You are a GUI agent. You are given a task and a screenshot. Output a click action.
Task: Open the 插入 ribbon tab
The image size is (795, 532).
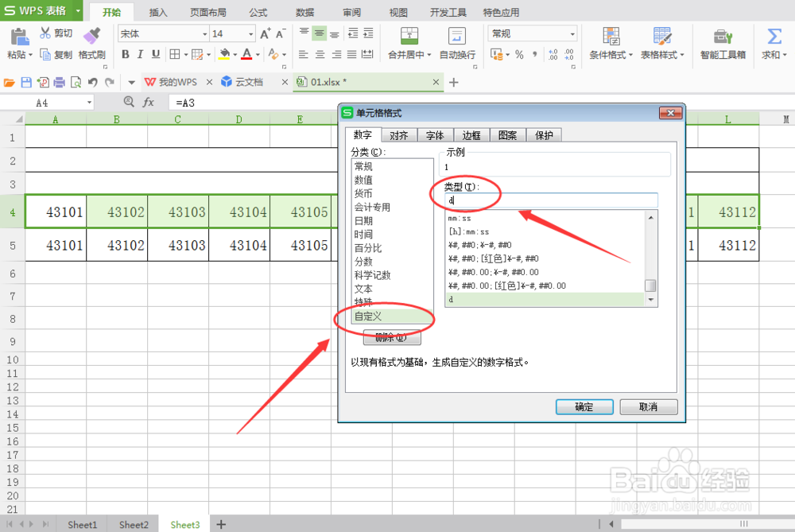pos(157,12)
